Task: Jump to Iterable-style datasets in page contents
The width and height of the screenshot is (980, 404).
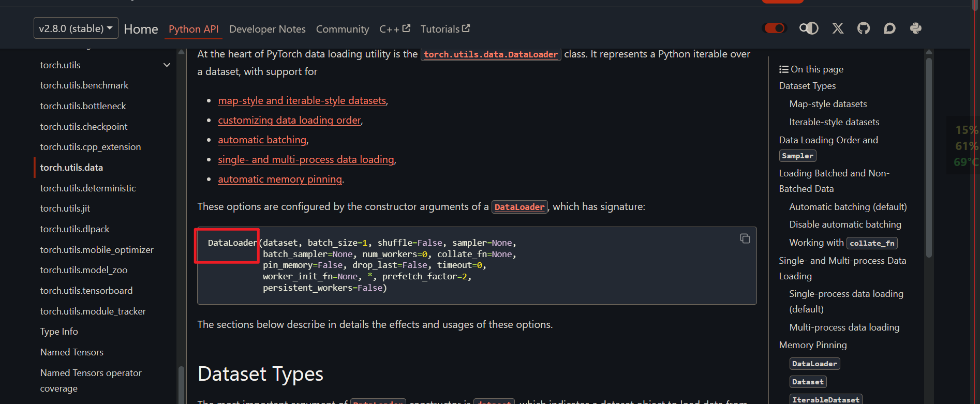Action: (x=834, y=122)
